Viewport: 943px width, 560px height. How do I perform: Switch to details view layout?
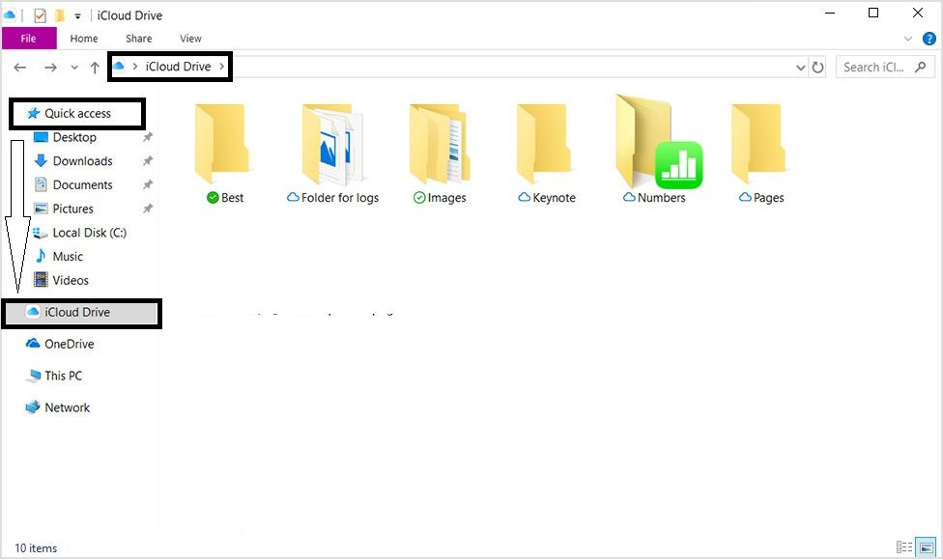tap(904, 547)
